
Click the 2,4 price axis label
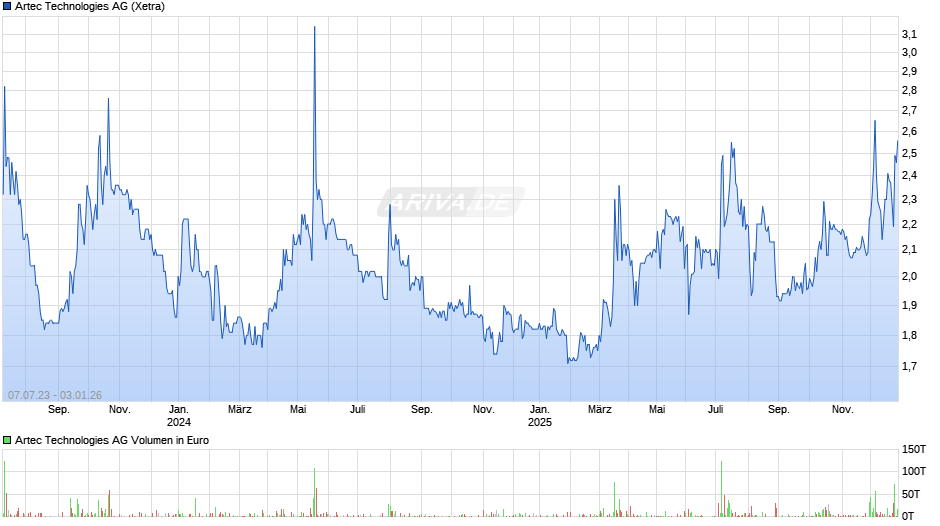click(909, 176)
